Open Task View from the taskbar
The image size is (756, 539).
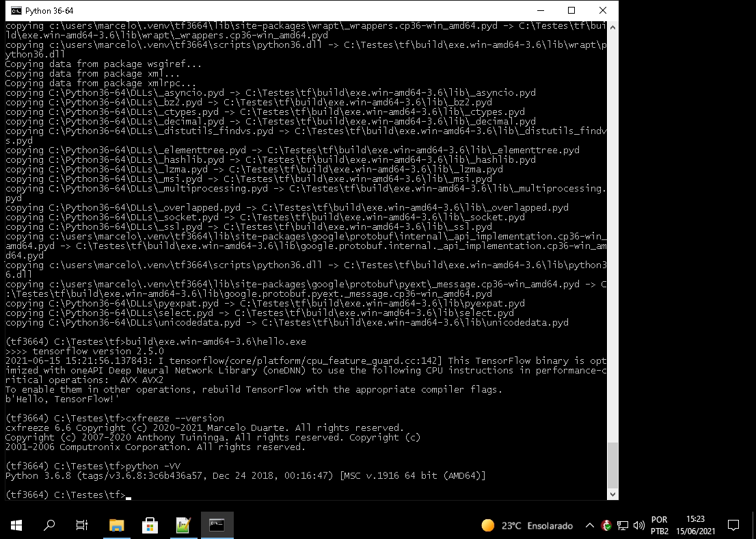(x=81, y=525)
